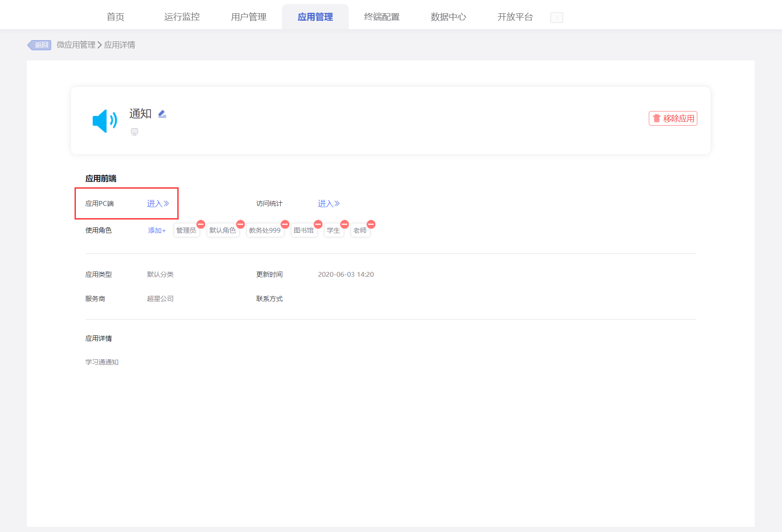The width and height of the screenshot is (782, 532).
Task: Open the 进入 link for 访问统计
Action: 329,204
